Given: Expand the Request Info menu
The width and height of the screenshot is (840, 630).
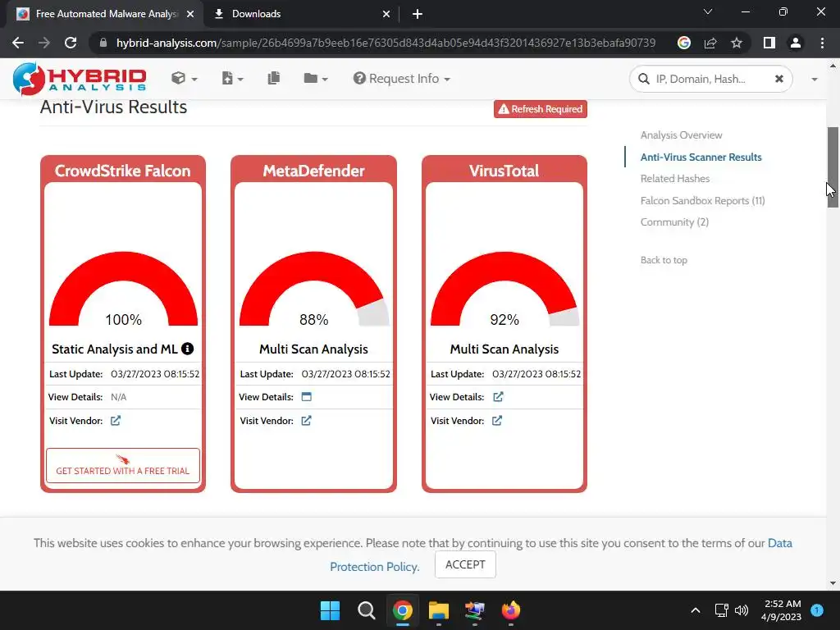Looking at the screenshot, I should coord(402,79).
